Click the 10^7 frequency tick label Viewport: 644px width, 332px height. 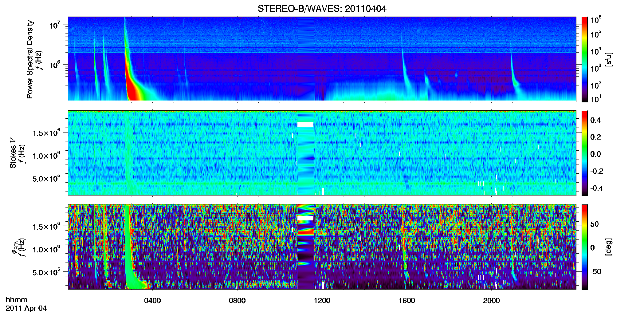[55, 25]
